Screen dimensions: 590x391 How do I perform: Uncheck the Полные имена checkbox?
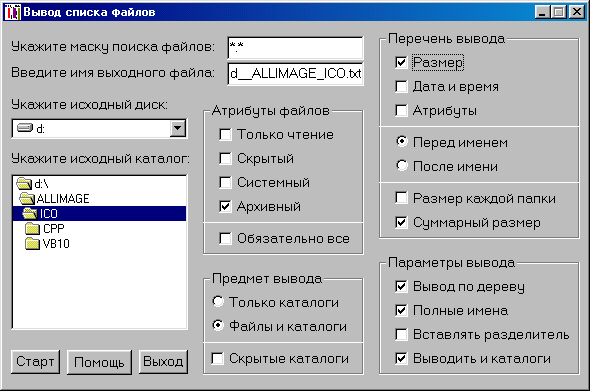click(401, 310)
